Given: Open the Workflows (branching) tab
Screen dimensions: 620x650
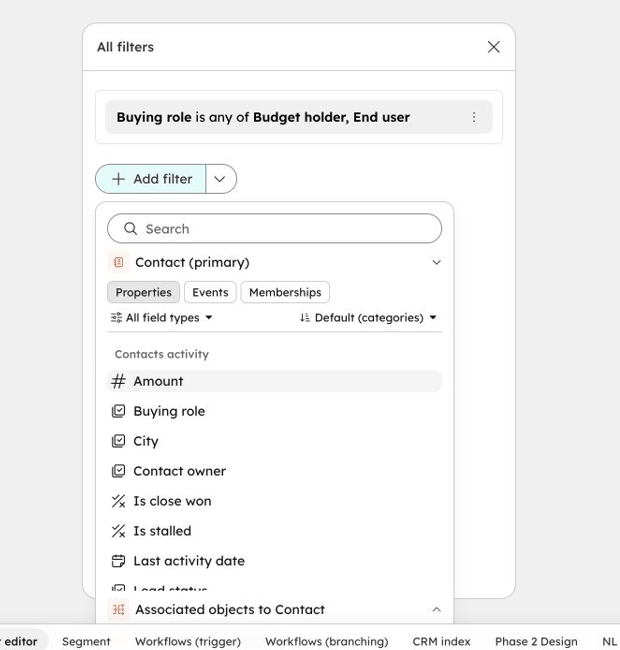Looking at the screenshot, I should (327, 641).
